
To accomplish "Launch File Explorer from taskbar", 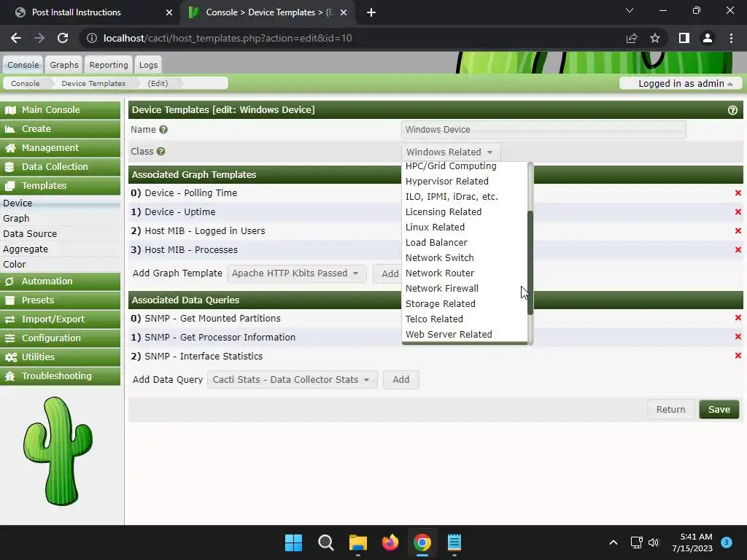I will click(x=357, y=542).
